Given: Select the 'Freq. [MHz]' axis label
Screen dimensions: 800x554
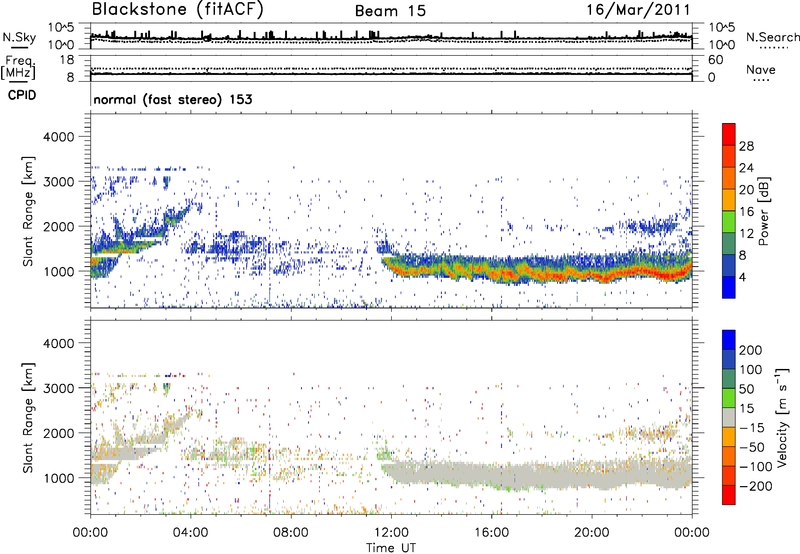Looking at the screenshot, I should [x=19, y=68].
